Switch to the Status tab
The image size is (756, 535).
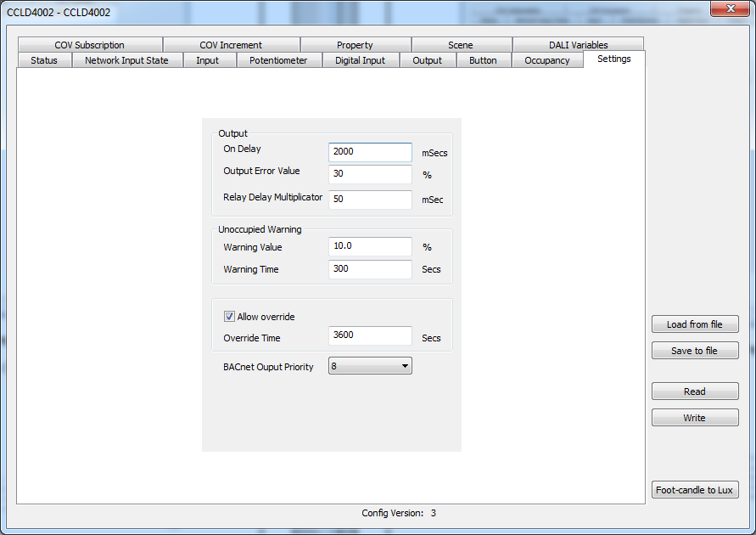pos(44,60)
